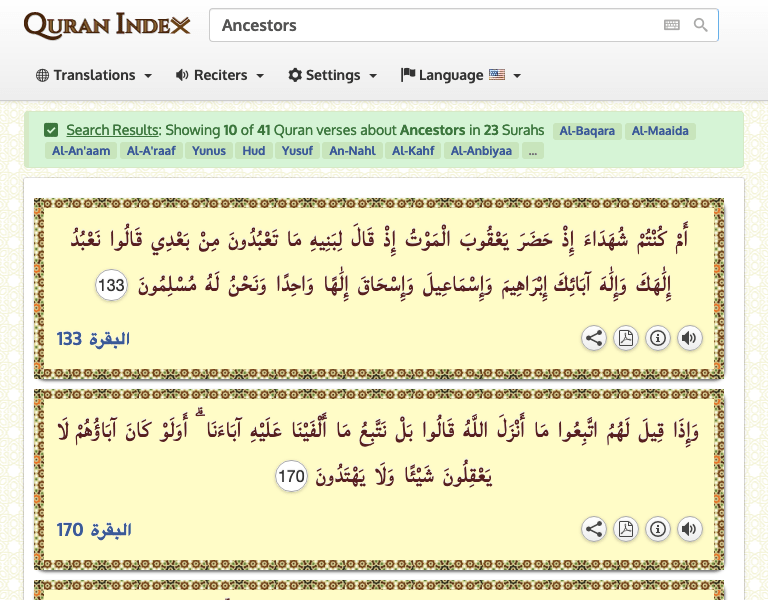Image resolution: width=768 pixels, height=600 pixels.
Task: Play audio recitation of verse 133
Action: pyautogui.click(x=689, y=338)
